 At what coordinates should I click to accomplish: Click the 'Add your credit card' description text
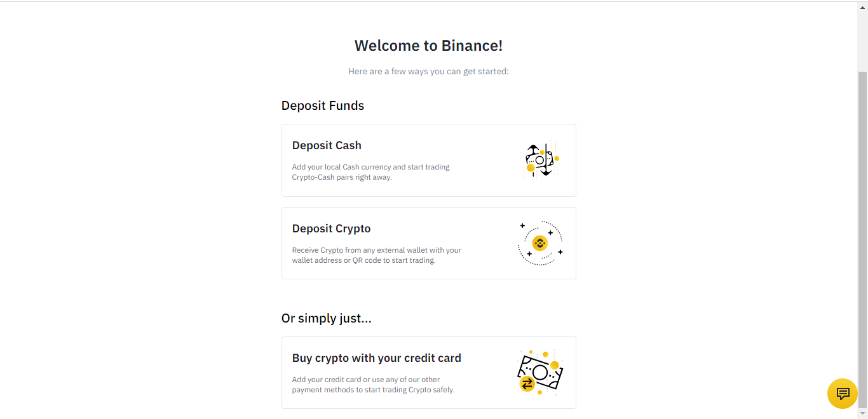click(x=373, y=385)
